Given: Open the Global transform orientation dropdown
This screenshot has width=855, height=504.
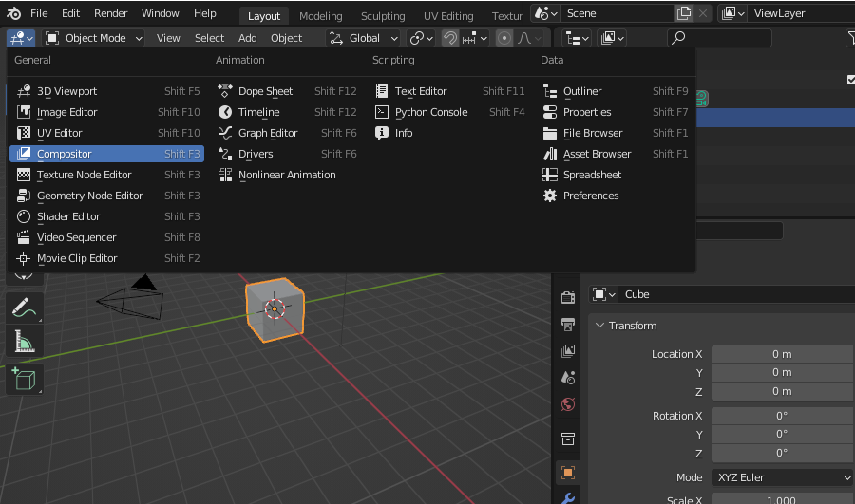Looking at the screenshot, I should coord(364,38).
